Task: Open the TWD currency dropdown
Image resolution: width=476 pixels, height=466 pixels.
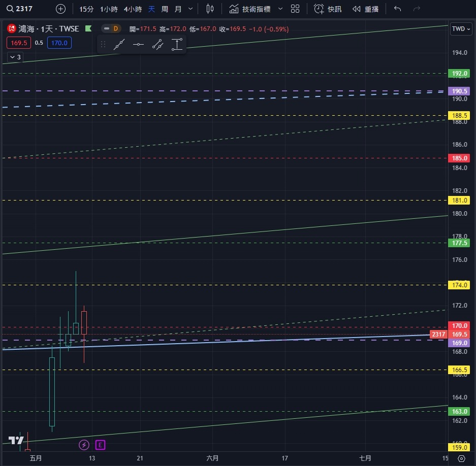Action: pyautogui.click(x=461, y=29)
